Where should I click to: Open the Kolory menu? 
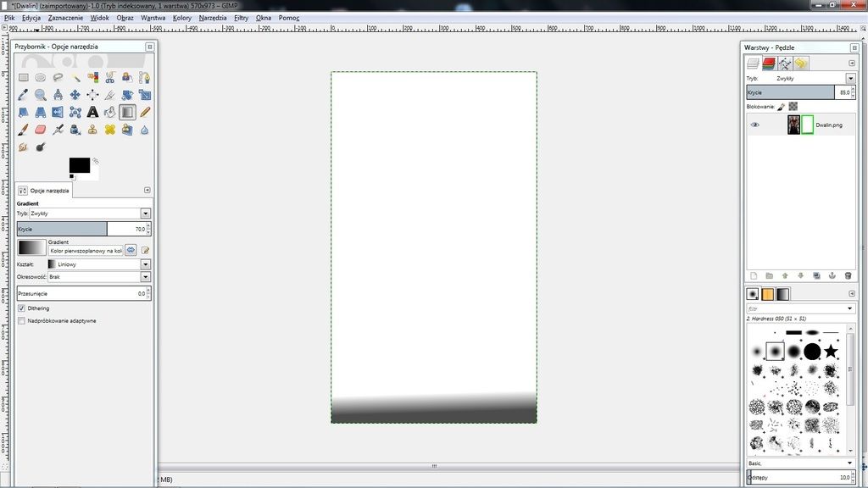[181, 17]
